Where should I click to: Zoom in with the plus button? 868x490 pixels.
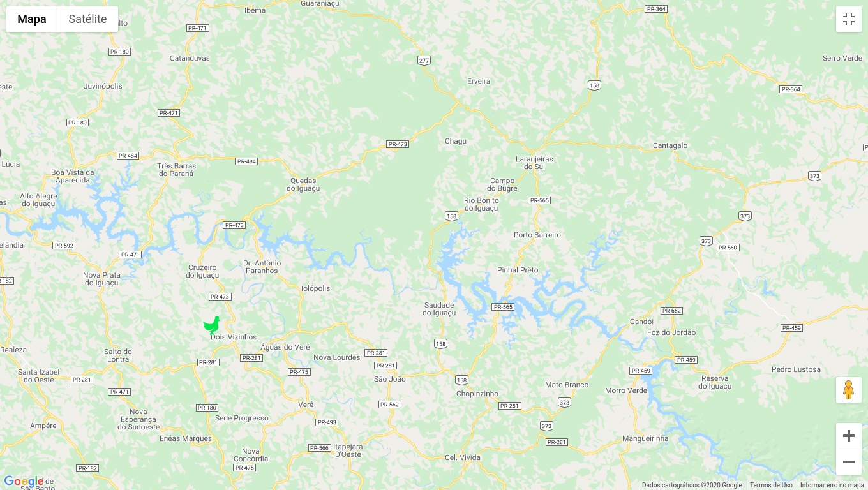[x=849, y=436]
